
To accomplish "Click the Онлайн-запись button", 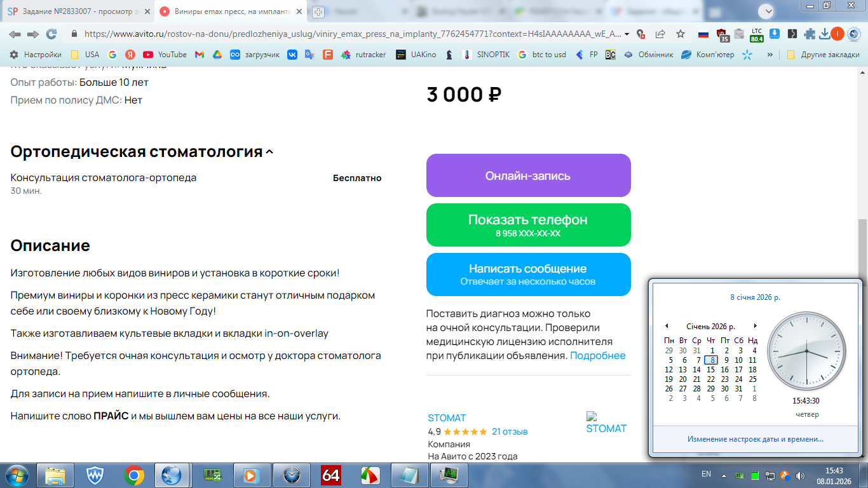I will 529,175.
